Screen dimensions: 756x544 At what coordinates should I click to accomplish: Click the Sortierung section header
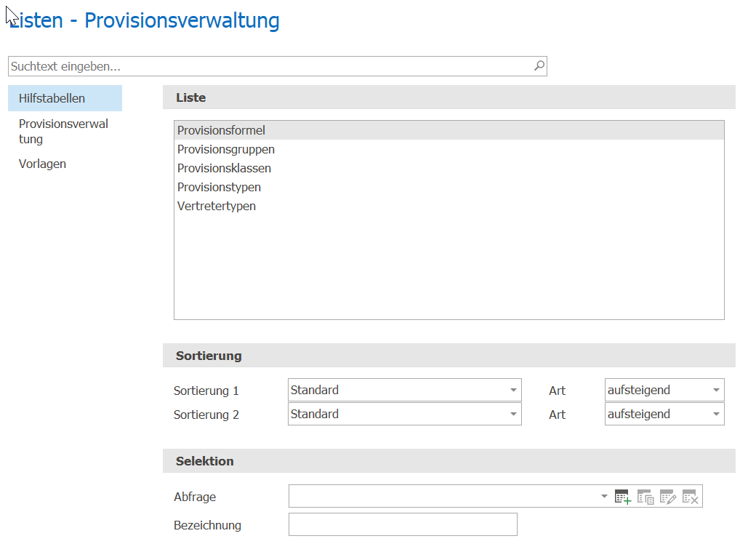(x=449, y=356)
